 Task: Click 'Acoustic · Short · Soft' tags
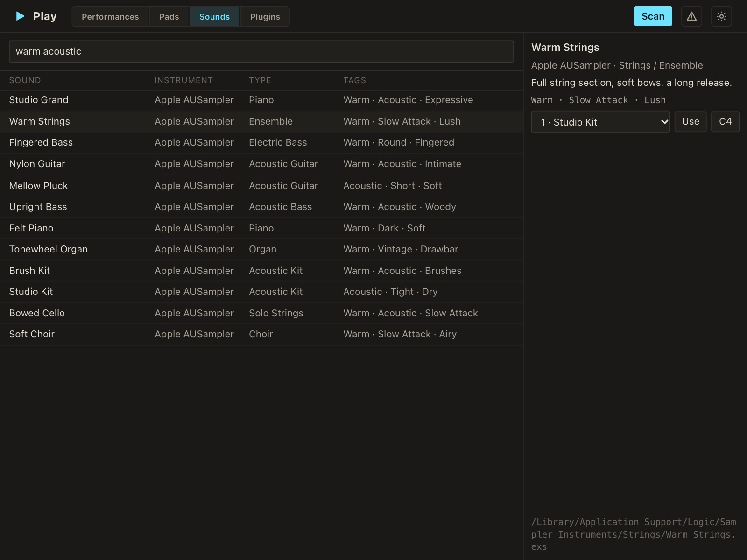393,186
